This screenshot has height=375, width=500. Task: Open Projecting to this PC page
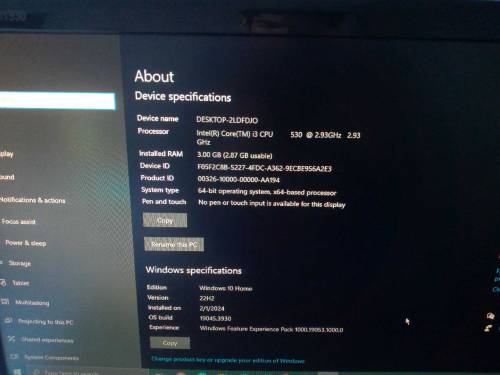pos(45,322)
